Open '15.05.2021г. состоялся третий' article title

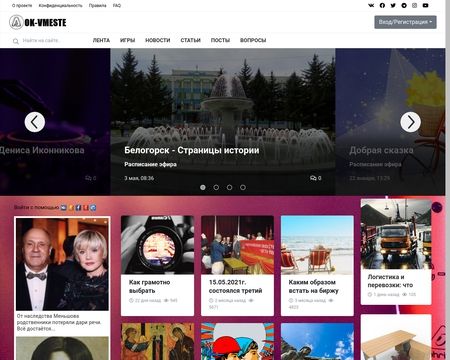[235, 286]
